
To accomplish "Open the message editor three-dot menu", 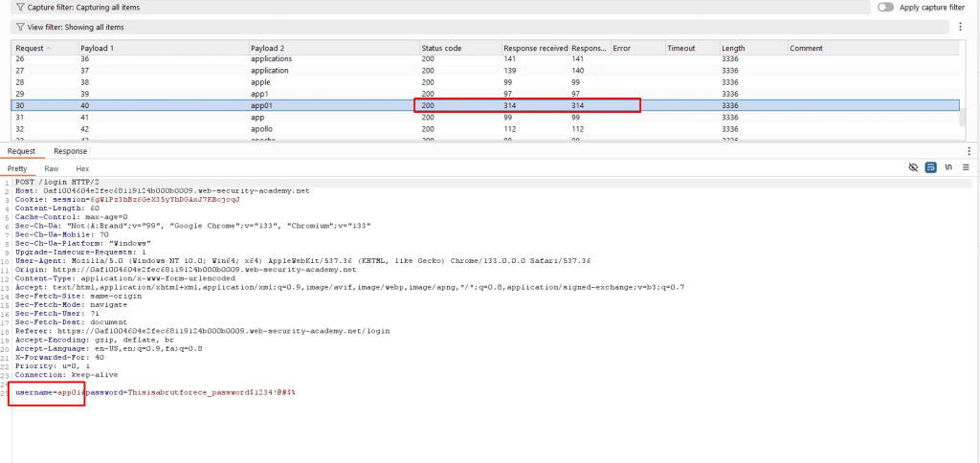I will click(x=969, y=151).
